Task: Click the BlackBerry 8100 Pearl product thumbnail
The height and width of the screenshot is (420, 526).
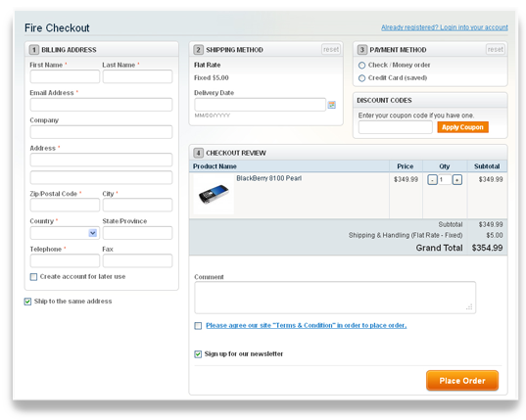Action: pyautogui.click(x=214, y=195)
